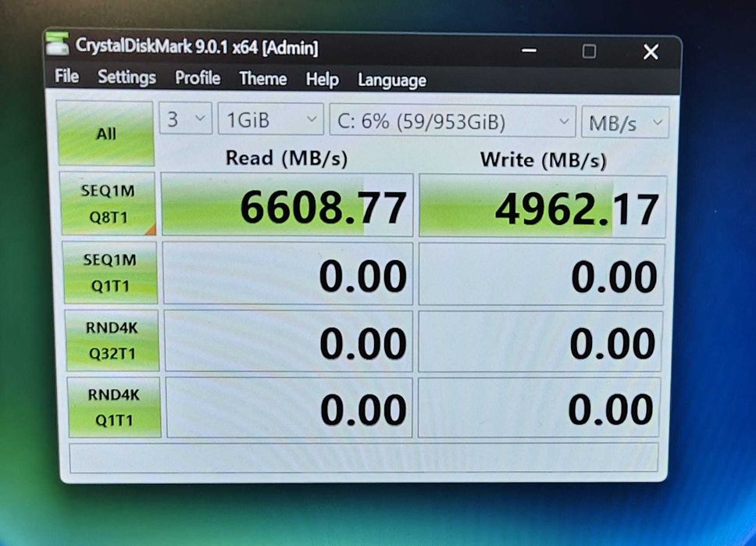Expand the unit dropdown showing MB/s
The width and height of the screenshot is (756, 546).
click(625, 123)
